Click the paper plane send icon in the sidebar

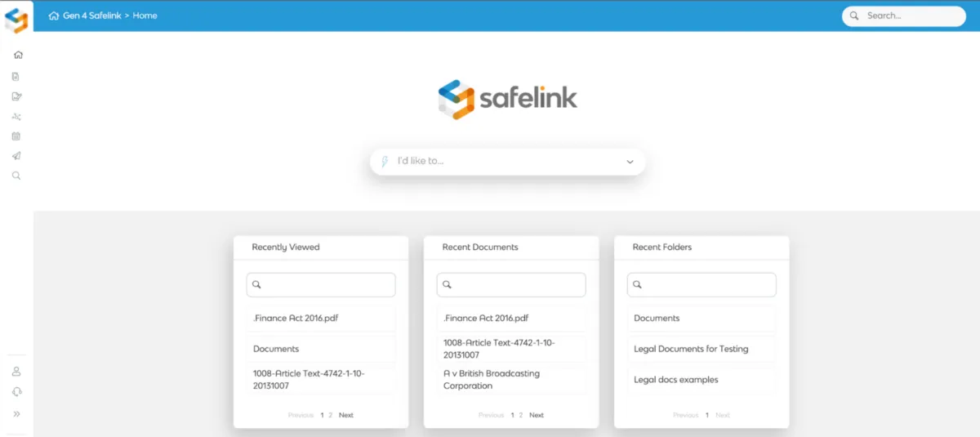[x=16, y=156]
